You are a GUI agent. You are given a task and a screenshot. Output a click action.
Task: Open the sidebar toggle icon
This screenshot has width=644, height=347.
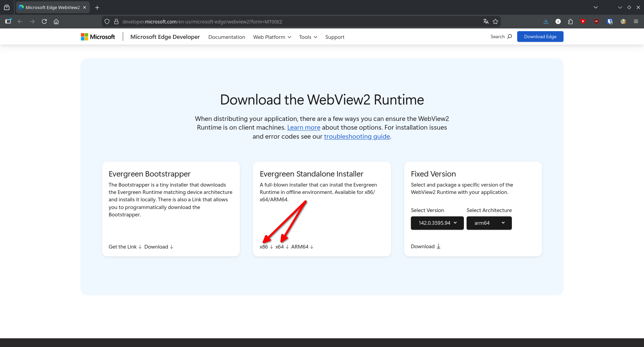(8, 21)
